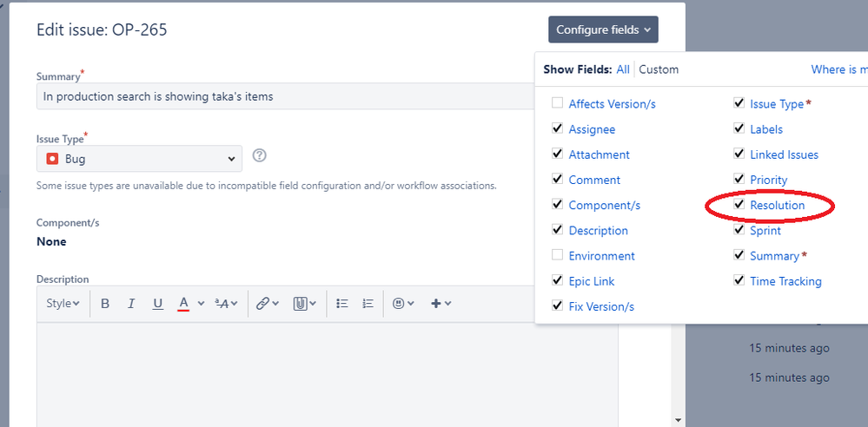Uncheck the Sprint checkbox
Image resolution: width=868 pixels, height=427 pixels.
coord(739,230)
